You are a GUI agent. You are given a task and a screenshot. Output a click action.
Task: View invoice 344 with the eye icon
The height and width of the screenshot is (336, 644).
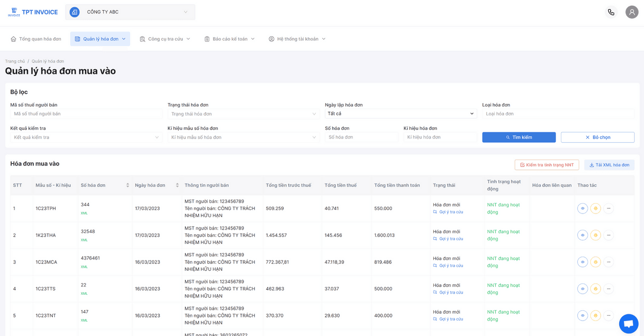click(x=583, y=208)
